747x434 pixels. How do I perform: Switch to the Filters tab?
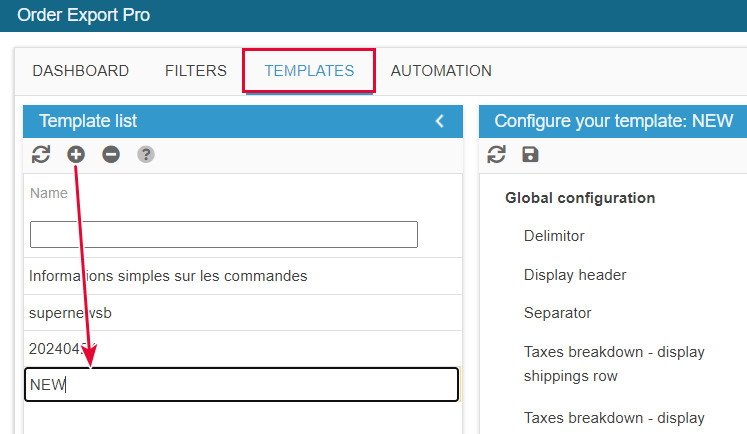[x=196, y=71]
